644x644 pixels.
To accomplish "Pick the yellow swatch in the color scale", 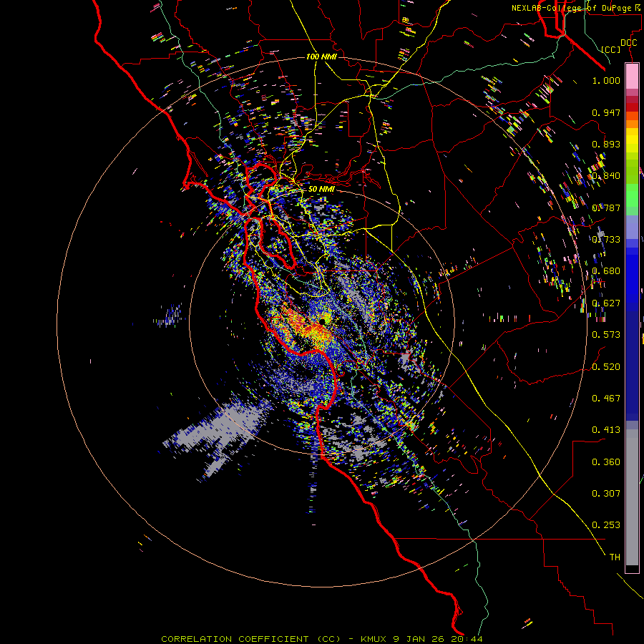I will (x=632, y=140).
